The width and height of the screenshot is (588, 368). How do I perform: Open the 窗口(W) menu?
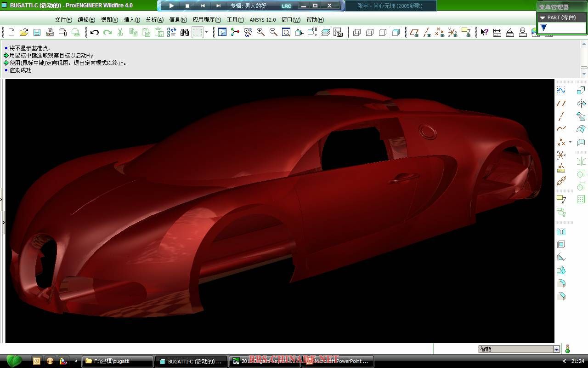[x=291, y=20]
